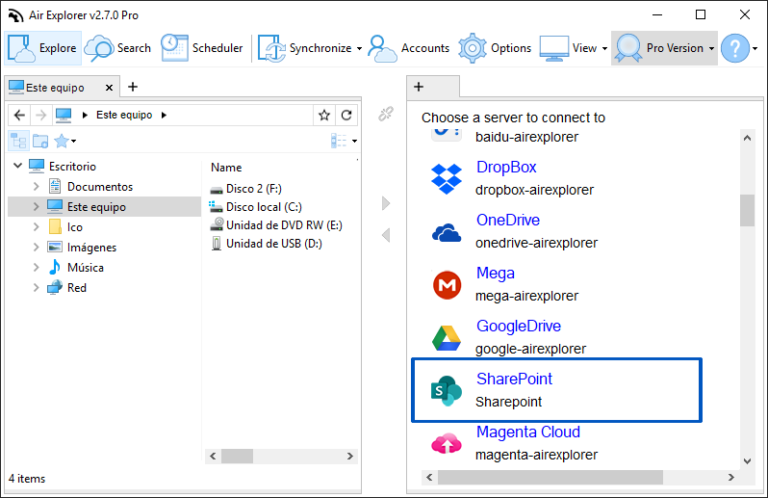Viewport: 768px width, 498px height.
Task: Expand the Música tree node
Action: tap(37, 268)
